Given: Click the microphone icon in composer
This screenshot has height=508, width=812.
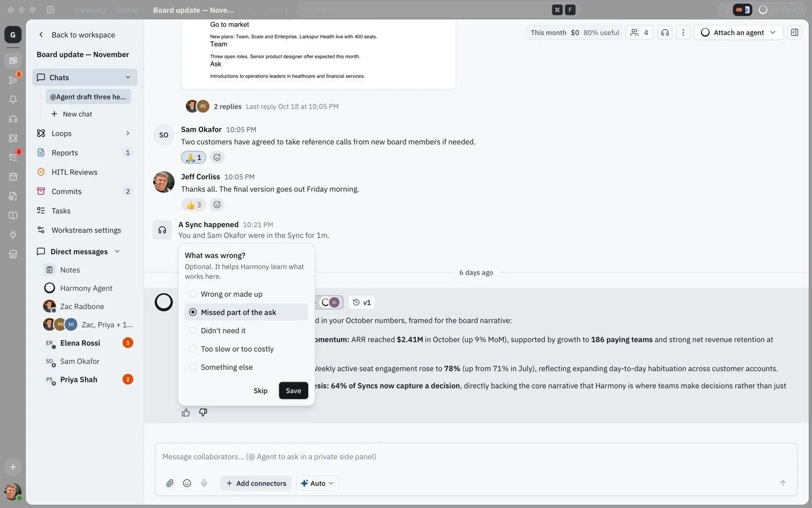Looking at the screenshot, I should [x=204, y=483].
